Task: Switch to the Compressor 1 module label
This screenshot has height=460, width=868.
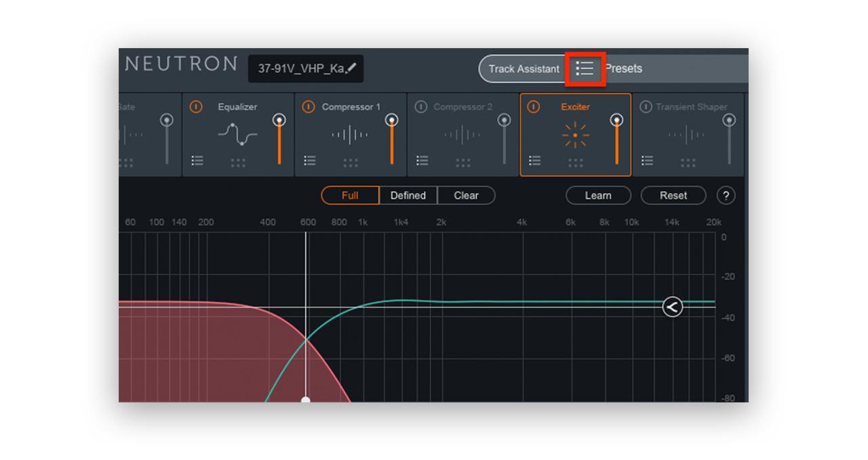Action: tap(351, 107)
